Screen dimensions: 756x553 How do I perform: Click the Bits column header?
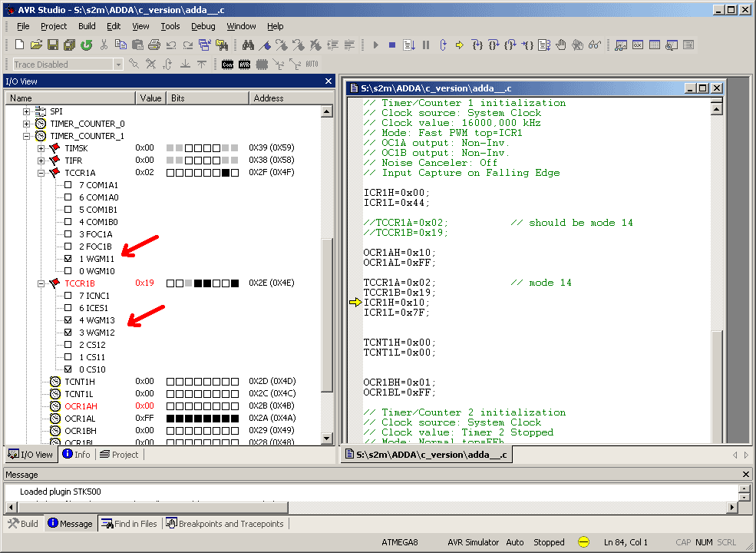[x=207, y=98]
